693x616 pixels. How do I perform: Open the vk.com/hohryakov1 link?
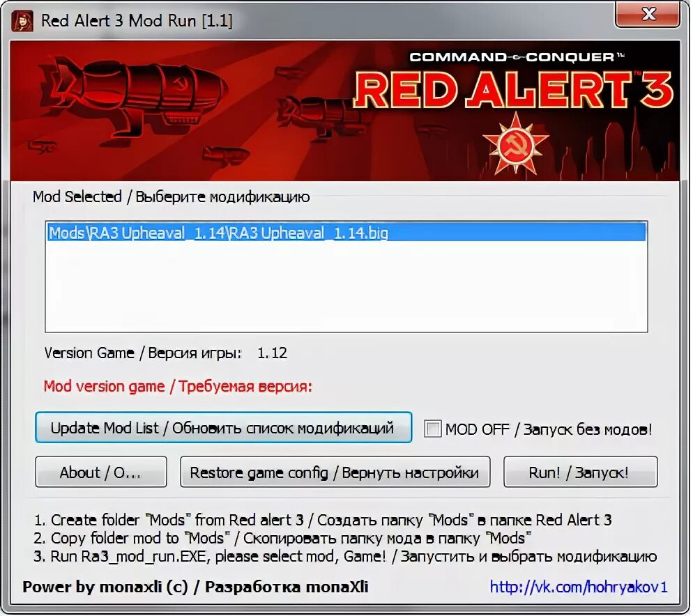(x=579, y=587)
